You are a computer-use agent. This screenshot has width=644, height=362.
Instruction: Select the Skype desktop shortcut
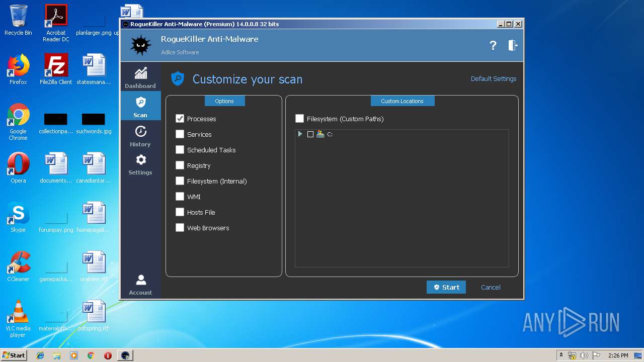(18, 217)
